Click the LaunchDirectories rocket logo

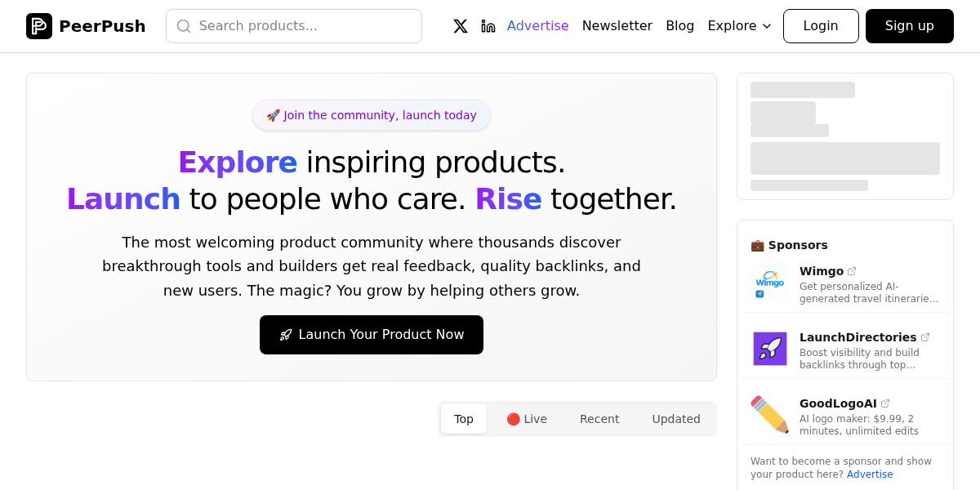769,349
